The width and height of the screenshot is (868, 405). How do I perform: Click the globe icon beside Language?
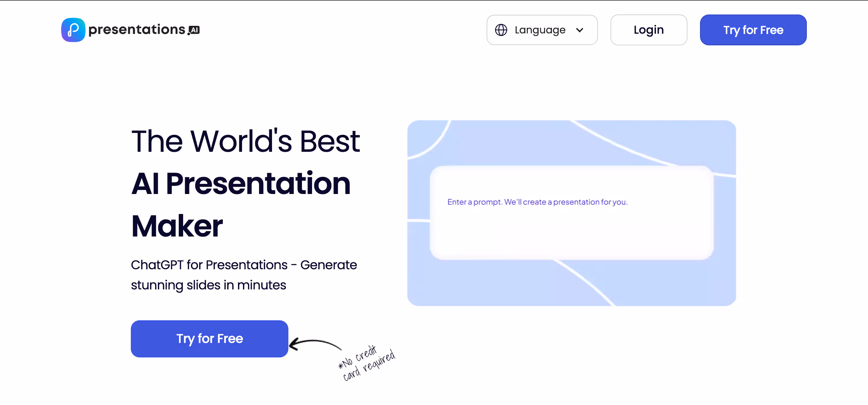tap(501, 30)
